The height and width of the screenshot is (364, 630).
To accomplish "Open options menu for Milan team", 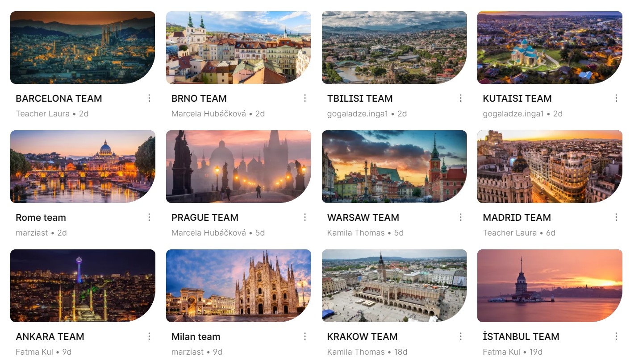I will pos(305,336).
